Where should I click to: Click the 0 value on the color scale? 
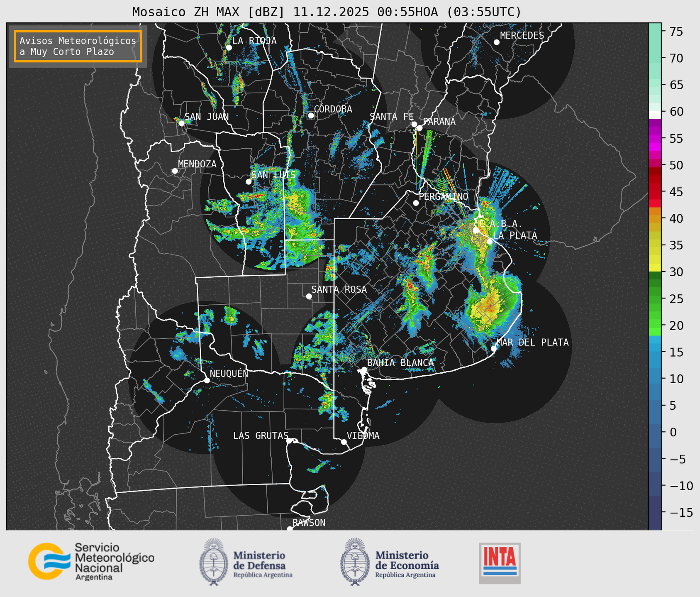click(673, 432)
